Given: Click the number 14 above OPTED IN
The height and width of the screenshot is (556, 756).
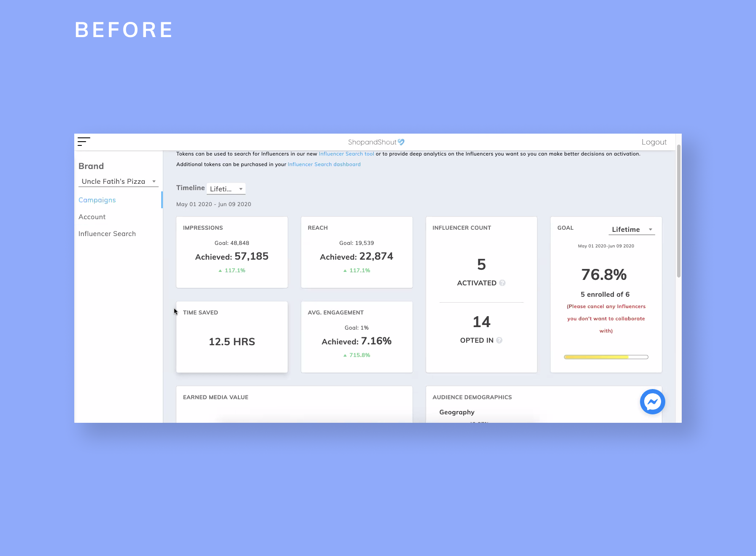Looking at the screenshot, I should [481, 322].
